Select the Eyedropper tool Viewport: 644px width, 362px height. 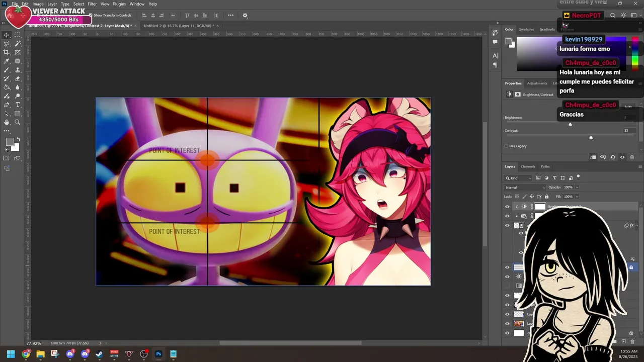point(7,61)
